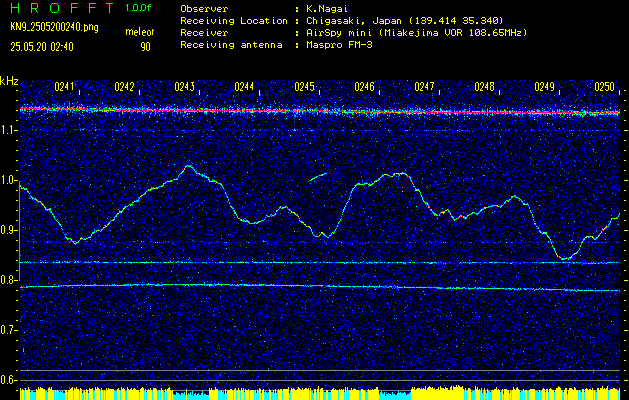Click the date stamp 25.05.20 02:40

click(42, 47)
